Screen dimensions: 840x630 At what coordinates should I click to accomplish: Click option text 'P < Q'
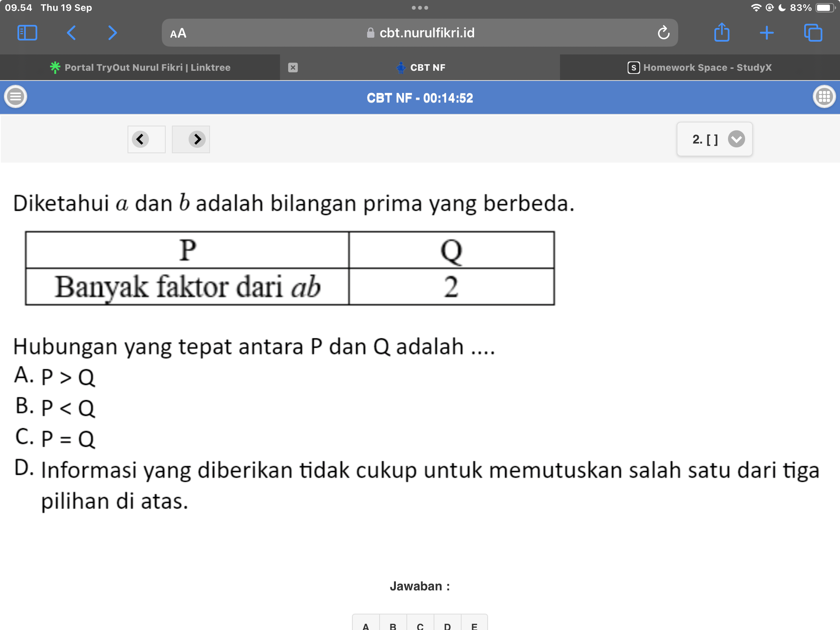pyautogui.click(x=68, y=408)
